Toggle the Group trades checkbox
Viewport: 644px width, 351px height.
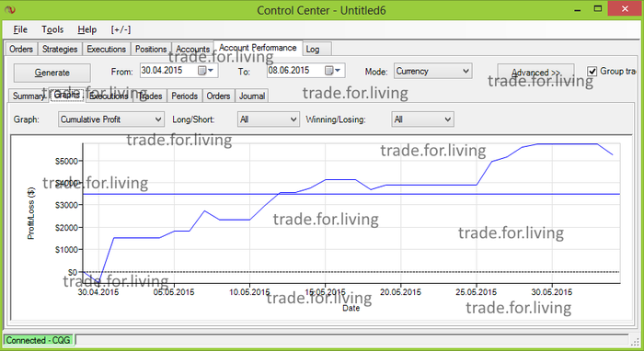pos(592,72)
